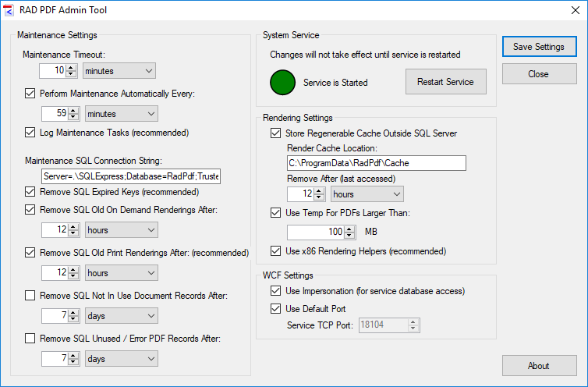This screenshot has width=588, height=387.
Task: Click the RAD PDF app icon in title bar
Action: click(x=8, y=10)
